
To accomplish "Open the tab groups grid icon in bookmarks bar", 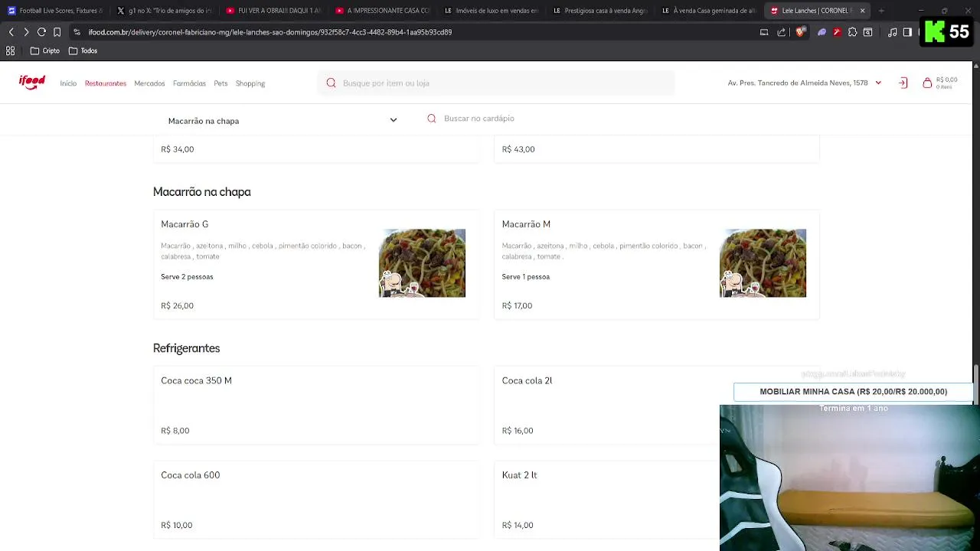I will (11, 51).
